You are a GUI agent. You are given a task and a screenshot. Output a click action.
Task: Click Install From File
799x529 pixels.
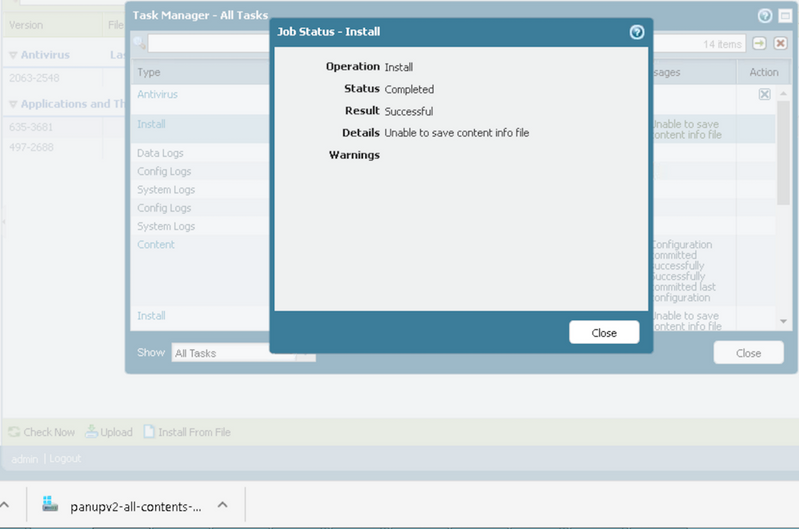coord(187,432)
